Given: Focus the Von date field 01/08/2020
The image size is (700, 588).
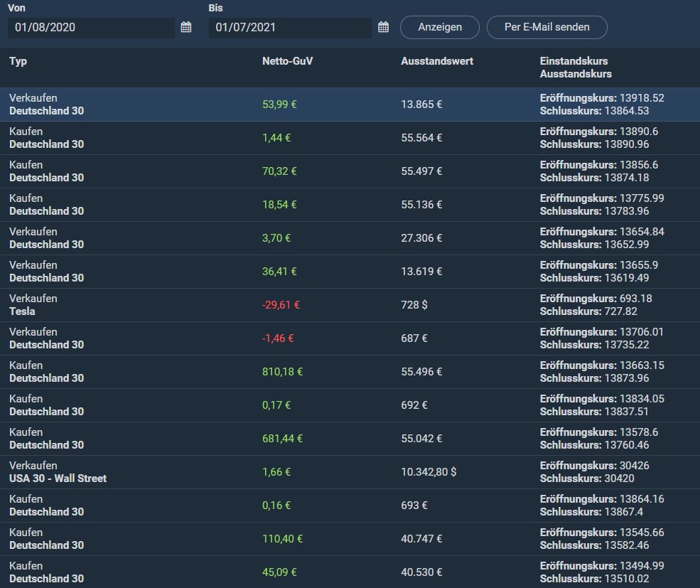Looking at the screenshot, I should tap(91, 28).
